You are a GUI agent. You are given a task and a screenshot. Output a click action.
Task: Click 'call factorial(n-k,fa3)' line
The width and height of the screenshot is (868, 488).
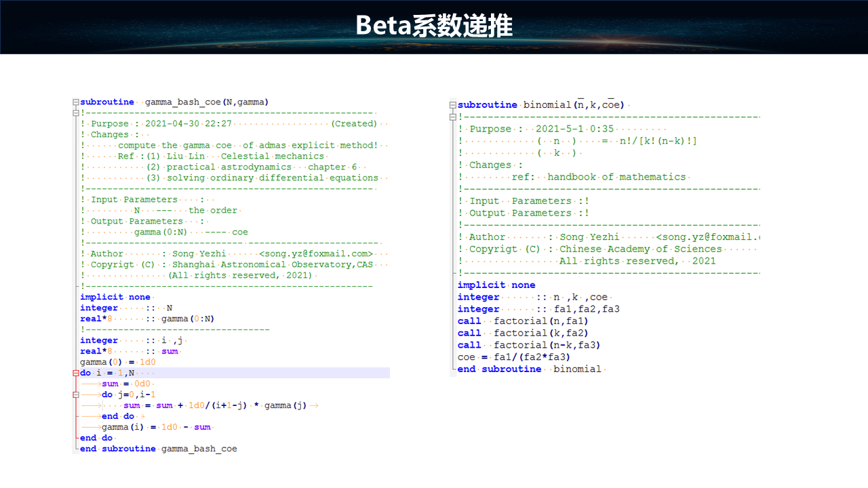click(x=529, y=345)
